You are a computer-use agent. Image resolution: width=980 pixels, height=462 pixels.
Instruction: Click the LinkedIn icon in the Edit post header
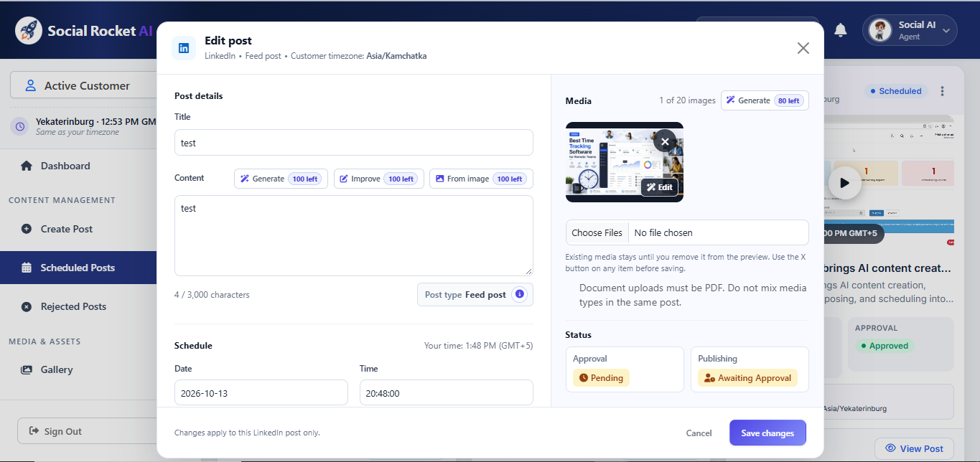[x=184, y=48]
